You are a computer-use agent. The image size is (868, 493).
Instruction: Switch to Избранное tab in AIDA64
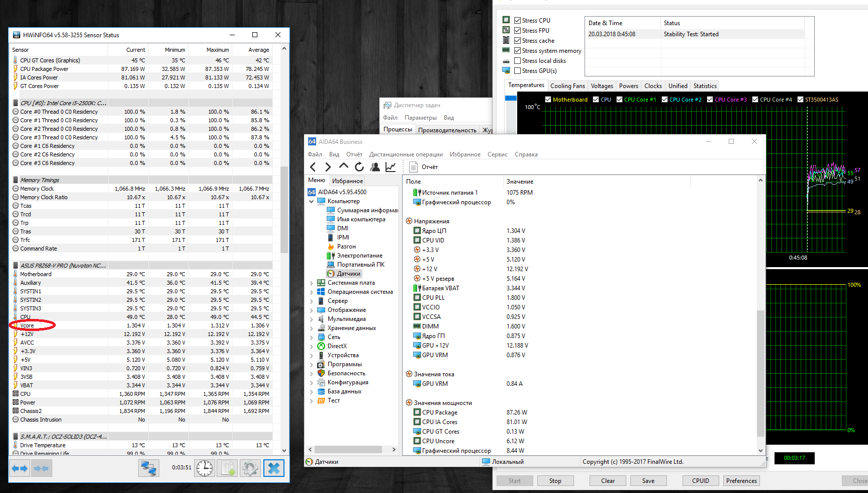click(x=347, y=181)
